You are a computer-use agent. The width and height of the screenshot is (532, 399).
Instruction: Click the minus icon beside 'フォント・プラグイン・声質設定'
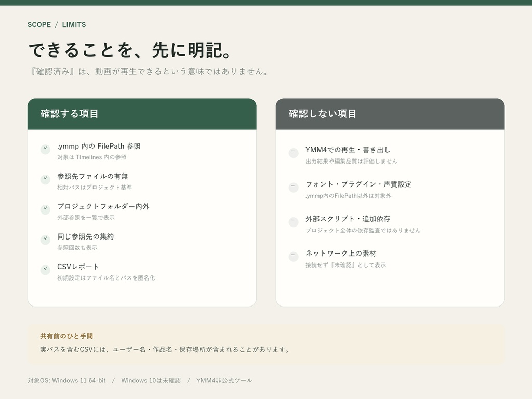pos(294,187)
